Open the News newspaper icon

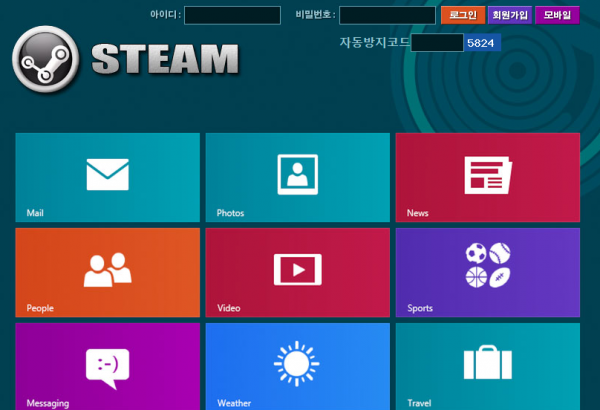(488, 175)
